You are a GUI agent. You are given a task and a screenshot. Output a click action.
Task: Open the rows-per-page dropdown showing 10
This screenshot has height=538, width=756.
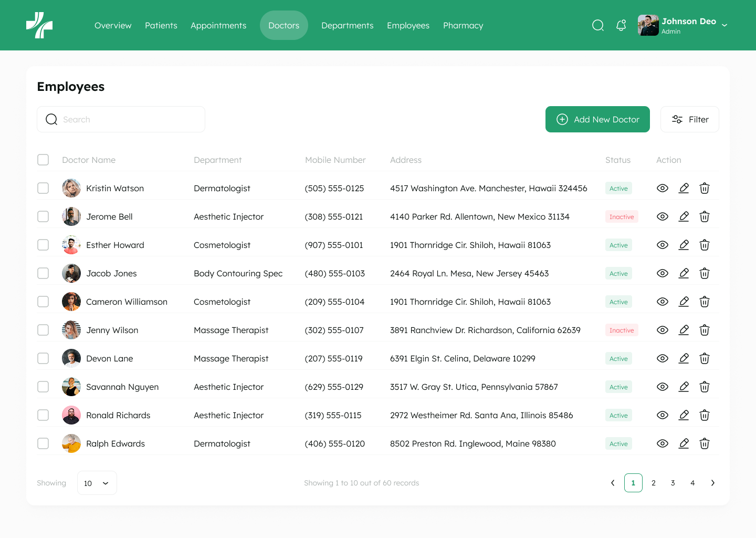tap(97, 483)
